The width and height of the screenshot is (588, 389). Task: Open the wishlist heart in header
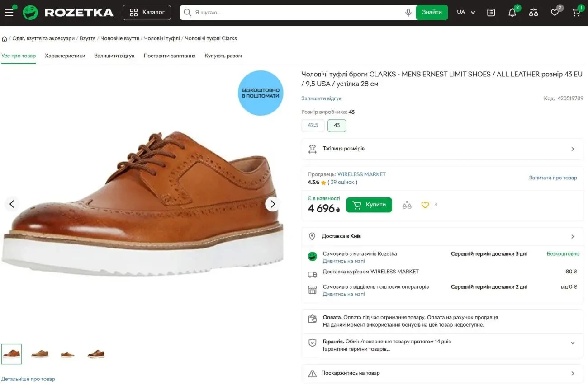click(x=555, y=13)
